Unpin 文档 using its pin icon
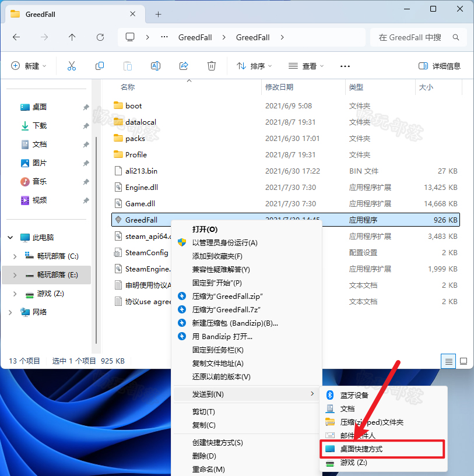 (x=86, y=144)
